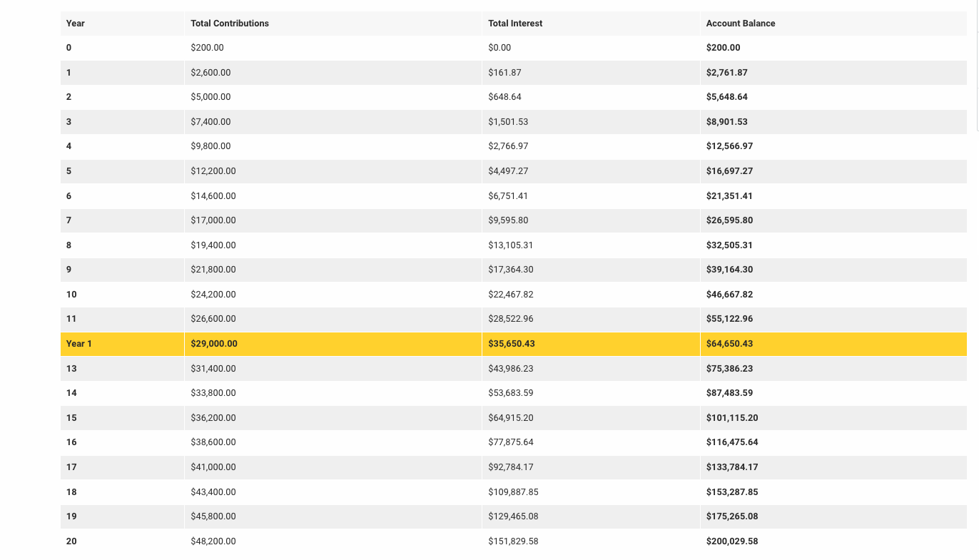979x560 pixels.
Task: Click interest value $43,986.23
Action: (511, 369)
